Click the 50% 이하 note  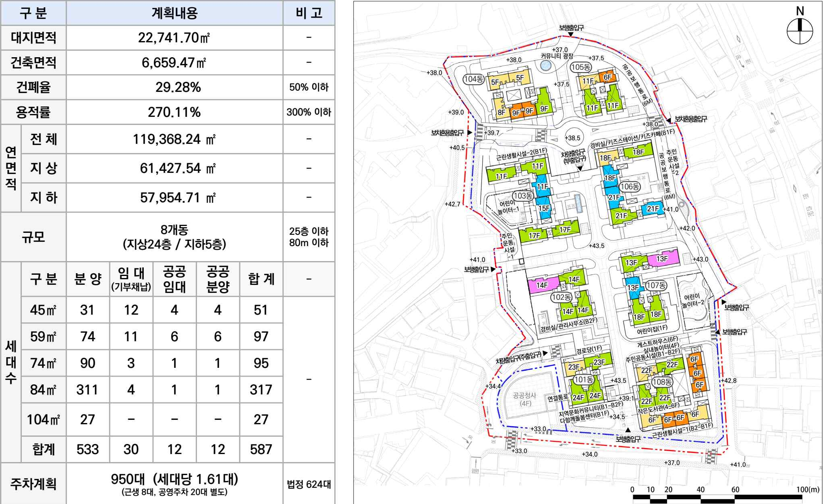click(x=309, y=87)
